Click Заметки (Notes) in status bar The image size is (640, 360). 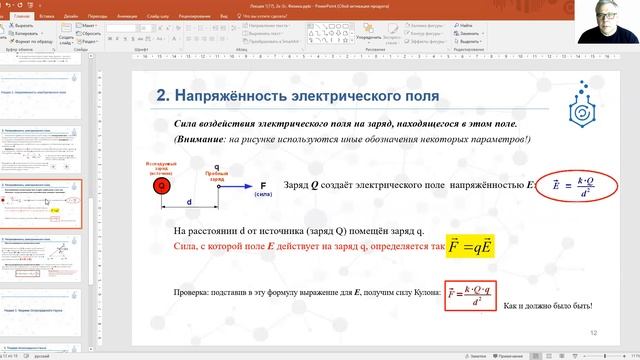point(475,356)
